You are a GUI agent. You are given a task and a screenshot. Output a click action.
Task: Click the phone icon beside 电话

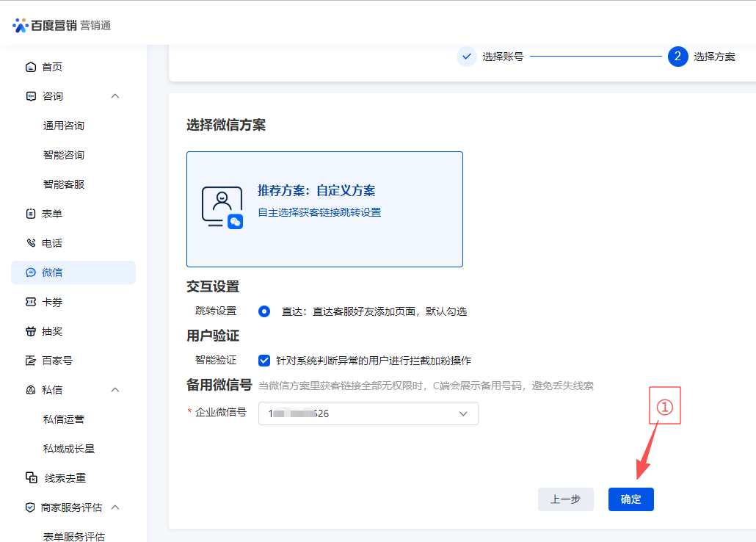[x=31, y=243]
